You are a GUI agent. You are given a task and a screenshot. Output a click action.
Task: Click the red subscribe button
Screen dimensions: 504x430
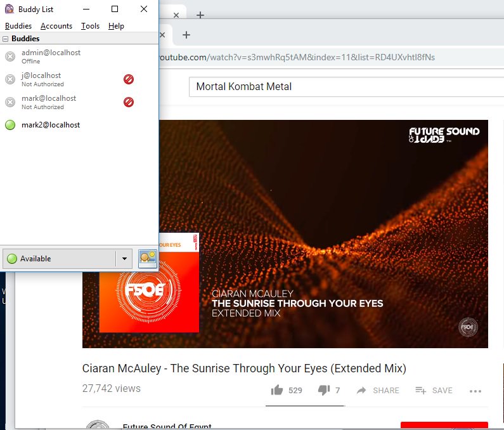(x=444, y=426)
